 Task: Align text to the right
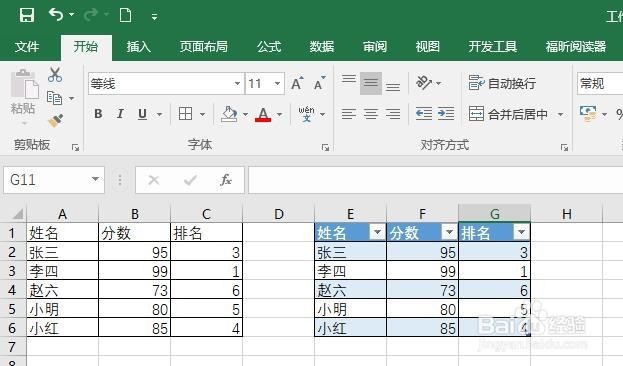pyautogui.click(x=393, y=114)
